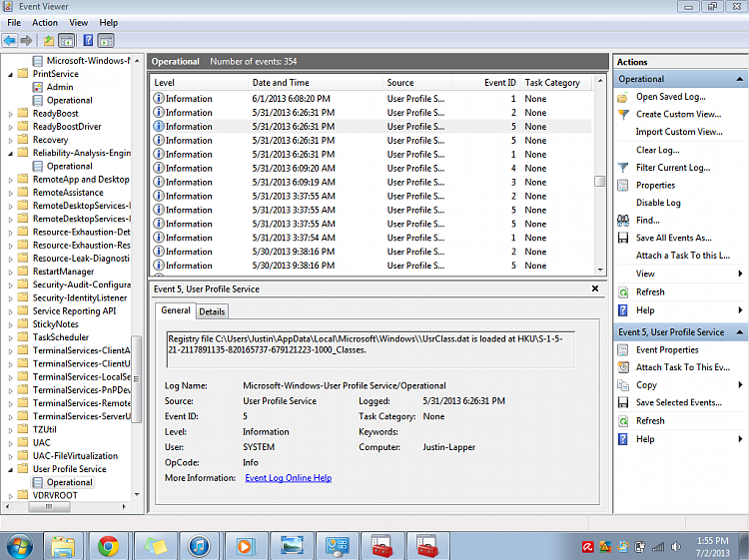This screenshot has width=749, height=560.
Task: Click the Back arrow toolbar icon
Action: click(x=10, y=41)
